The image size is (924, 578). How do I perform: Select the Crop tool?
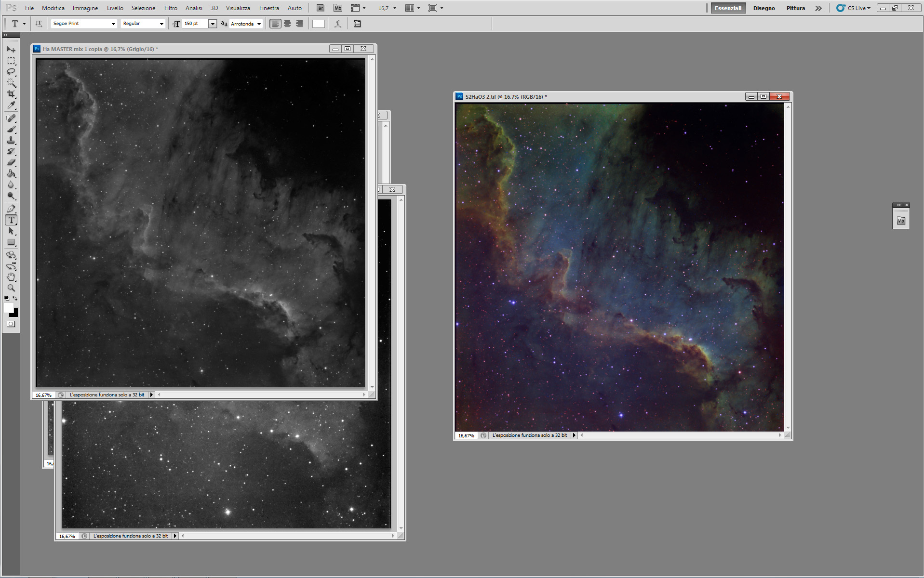pyautogui.click(x=11, y=94)
